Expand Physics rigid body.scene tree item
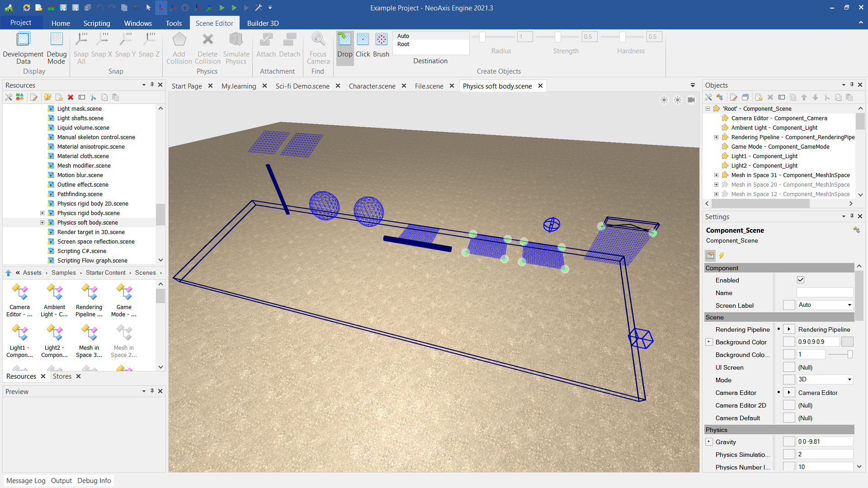Viewport: 868px width, 488px height. 42,213
